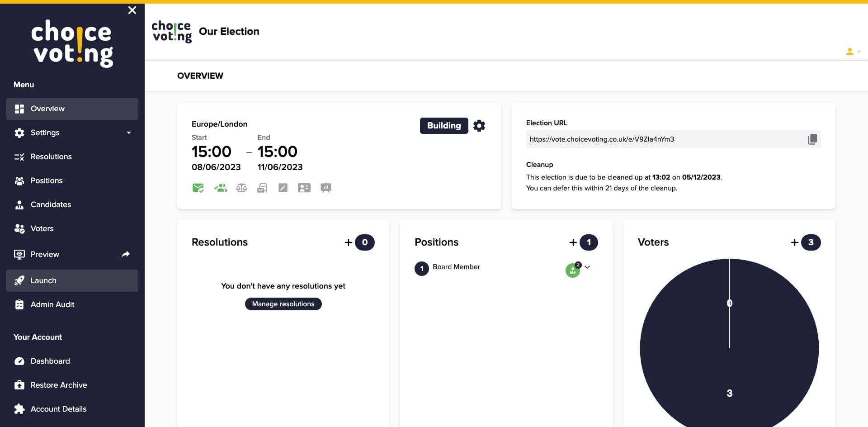The height and width of the screenshot is (427, 868).
Task: Click the scales of justice icon
Action: pyautogui.click(x=241, y=188)
